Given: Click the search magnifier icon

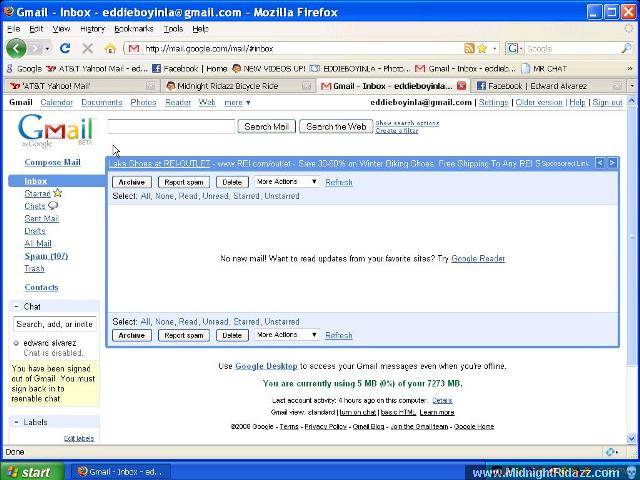Looking at the screenshot, I should tap(626, 49).
